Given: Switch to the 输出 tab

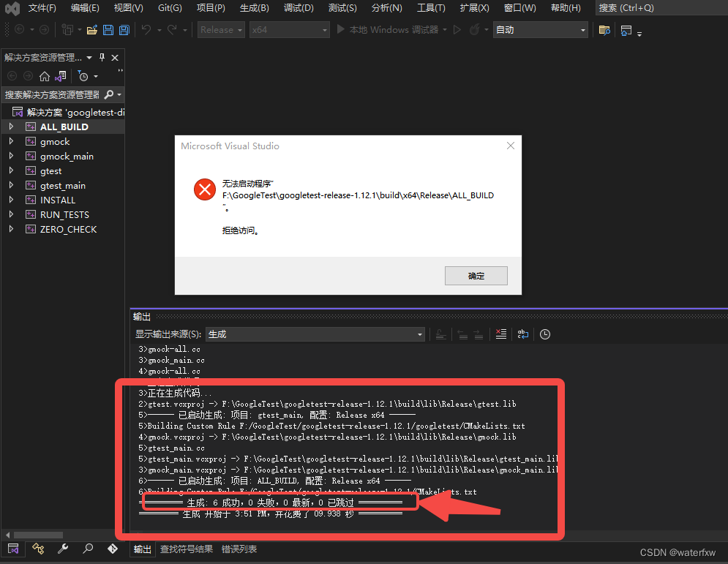Looking at the screenshot, I should (143, 549).
